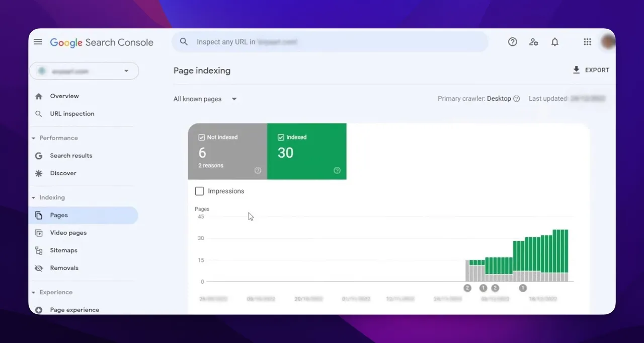Viewport: 644px width, 343px height.
Task: Click the Page experience icon
Action: click(39, 310)
